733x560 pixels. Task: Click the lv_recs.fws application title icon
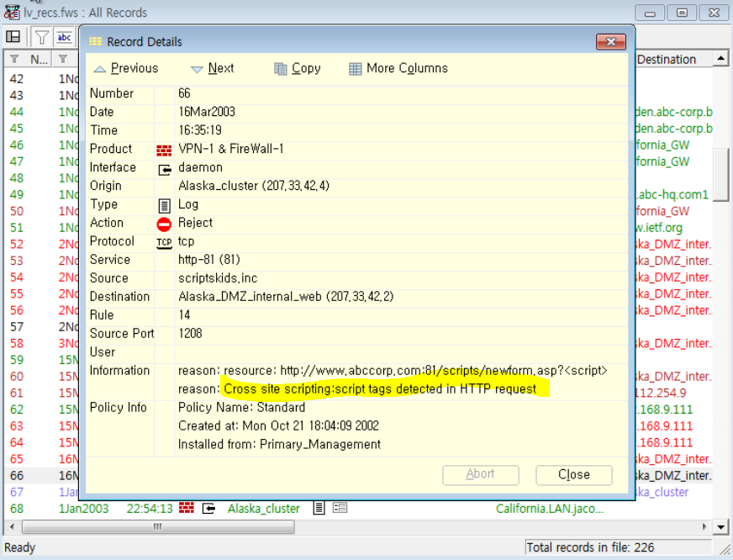(x=12, y=13)
